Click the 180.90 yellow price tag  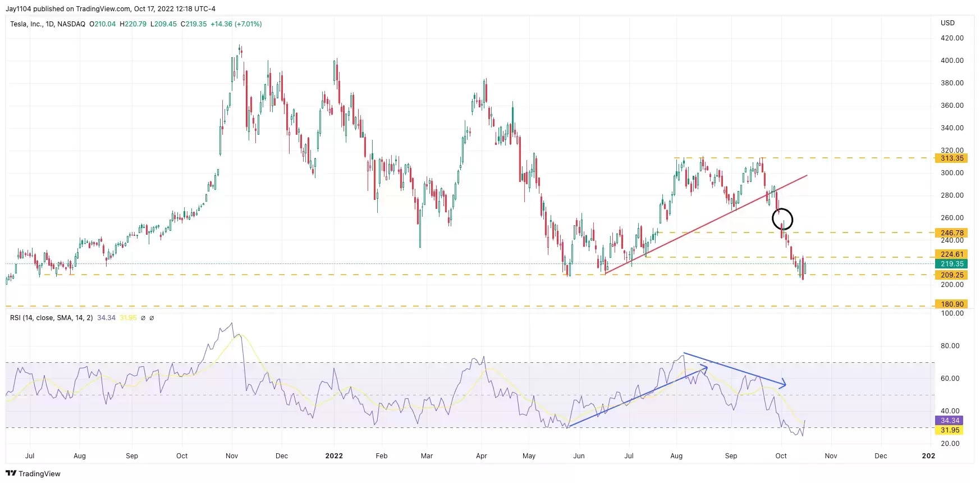click(x=951, y=304)
